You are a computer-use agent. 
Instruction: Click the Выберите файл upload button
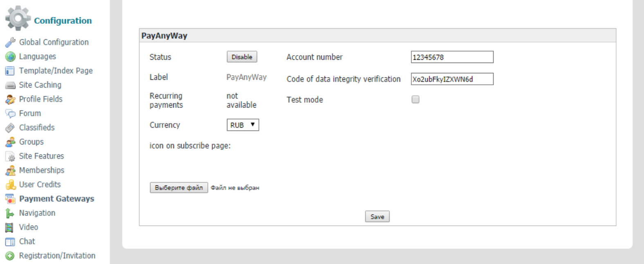click(x=179, y=187)
